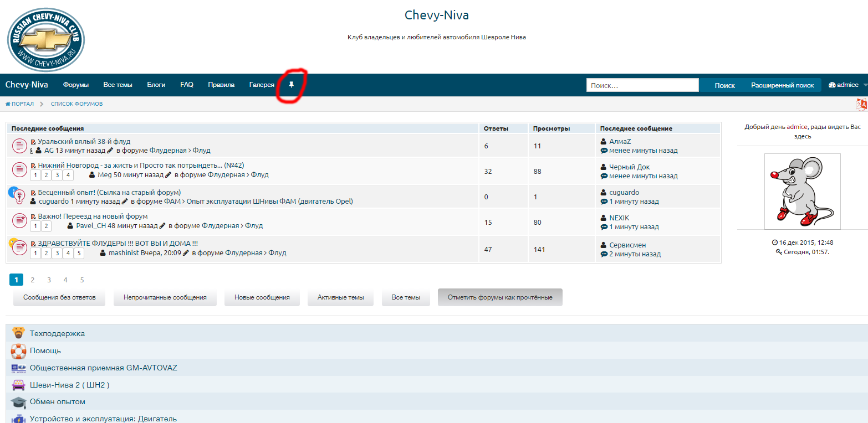Viewport: 868px width, 423px height.
Task: Open Расширенный поиск
Action: coord(783,85)
